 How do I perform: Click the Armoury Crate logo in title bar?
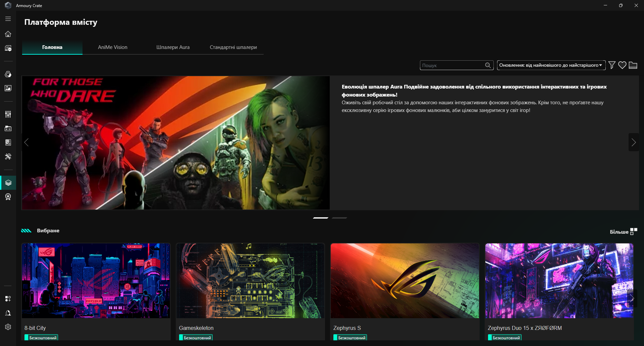tap(8, 5)
